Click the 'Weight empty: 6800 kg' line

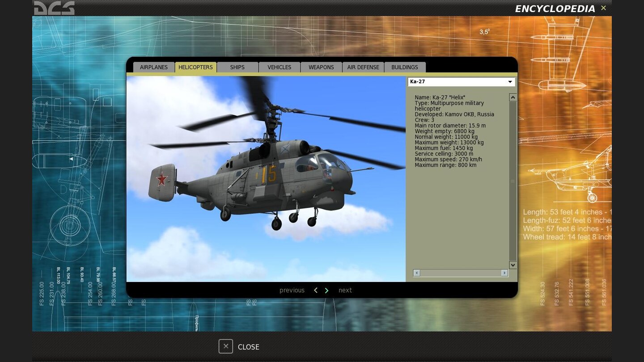(445, 131)
